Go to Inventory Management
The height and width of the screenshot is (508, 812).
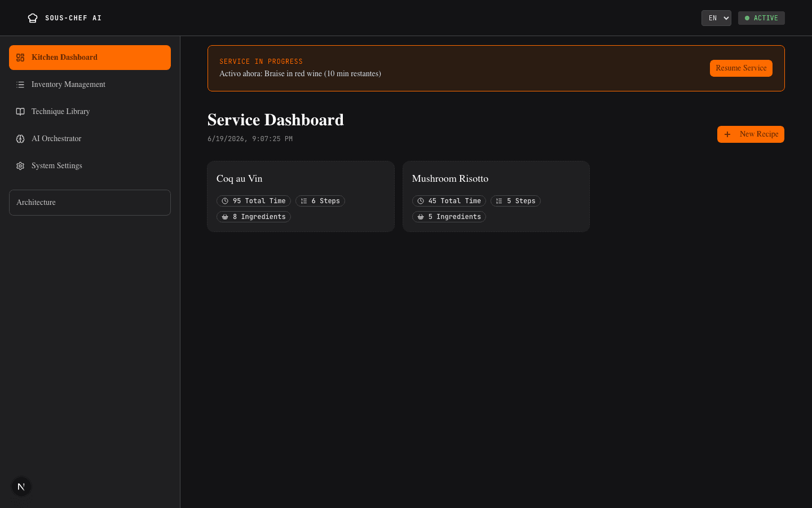click(90, 85)
